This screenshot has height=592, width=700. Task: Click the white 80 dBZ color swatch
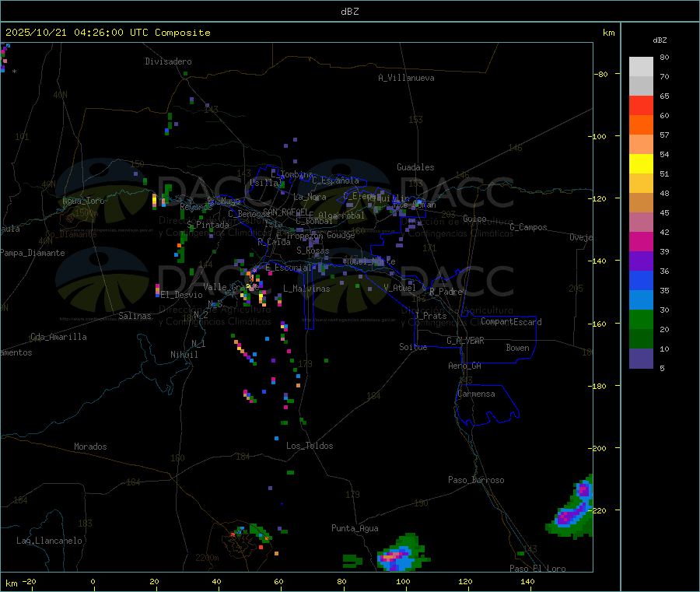tap(641, 67)
